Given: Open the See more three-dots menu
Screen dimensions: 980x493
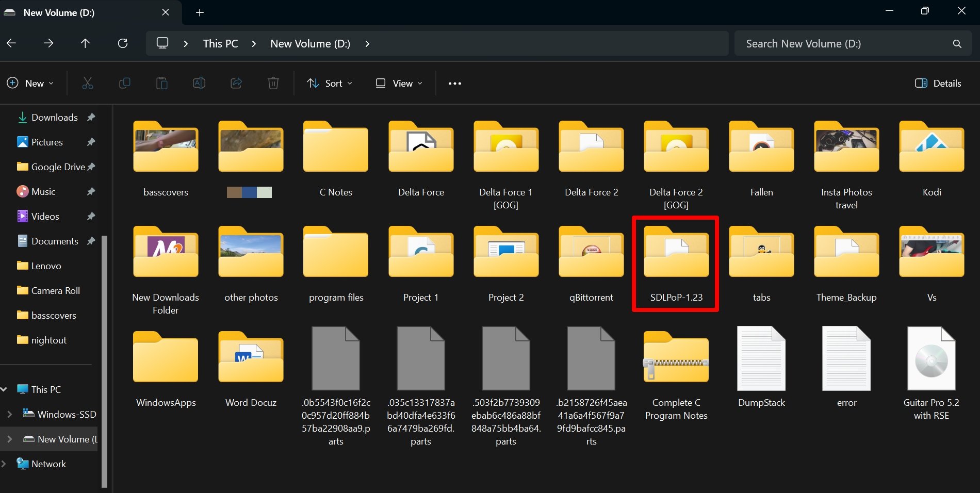Looking at the screenshot, I should click(454, 83).
